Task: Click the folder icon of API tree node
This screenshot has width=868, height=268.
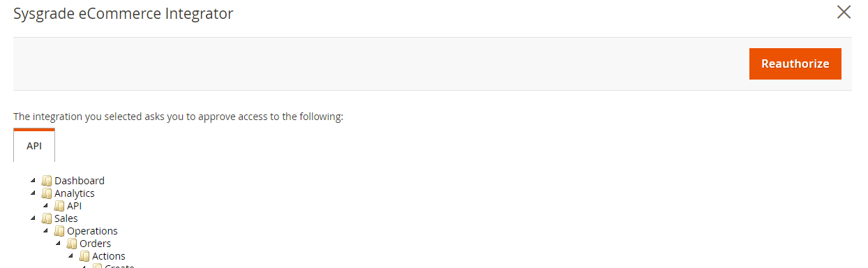Action: click(x=59, y=206)
